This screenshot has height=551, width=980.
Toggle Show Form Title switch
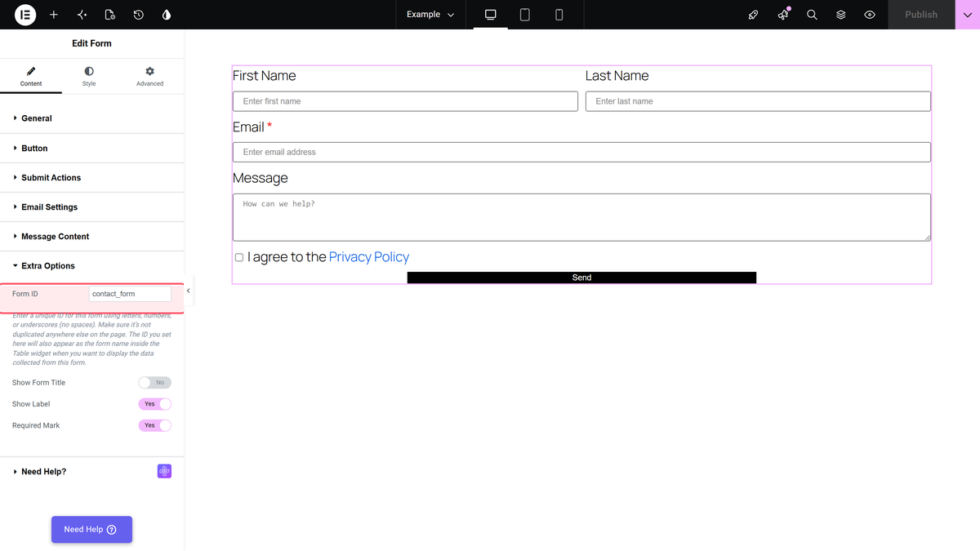tap(155, 383)
